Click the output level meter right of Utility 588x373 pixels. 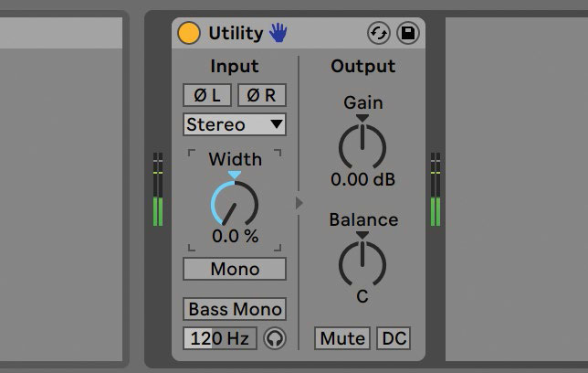click(436, 189)
